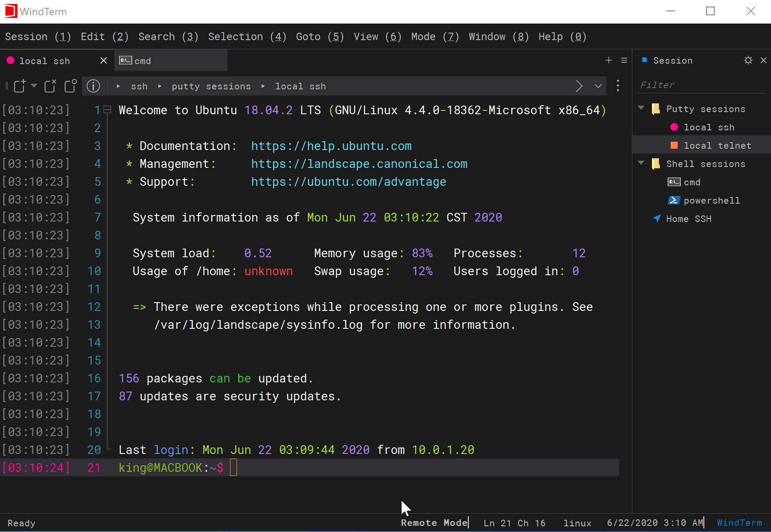The height and width of the screenshot is (532, 771).
Task: Click the king@MACBOOK prompt cursor on line 21
Action: 234,467
